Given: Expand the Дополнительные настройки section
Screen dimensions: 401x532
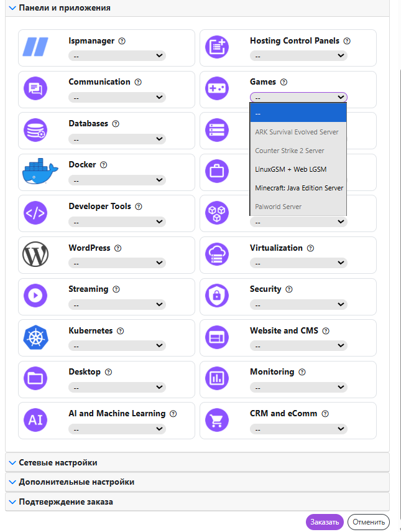Looking at the screenshot, I should [76, 482].
